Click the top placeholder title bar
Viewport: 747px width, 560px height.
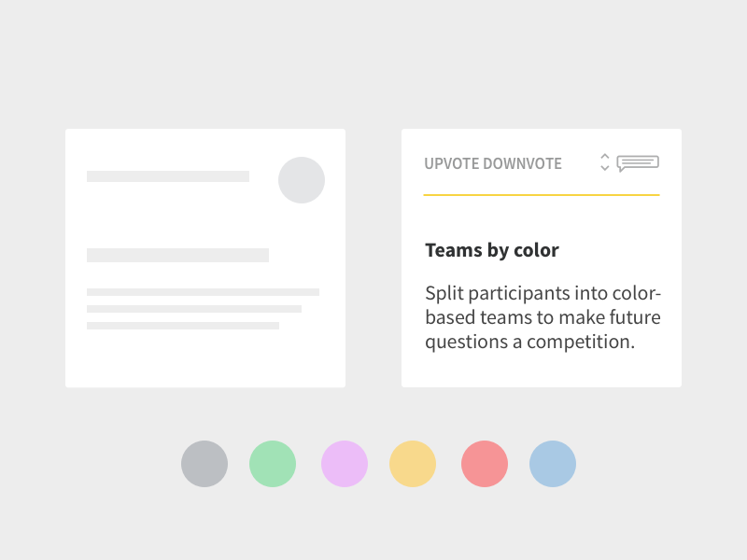pyautogui.click(x=168, y=176)
